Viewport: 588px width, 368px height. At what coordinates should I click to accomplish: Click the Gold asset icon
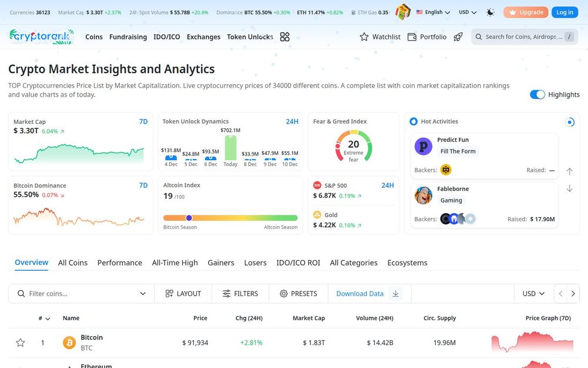pyautogui.click(x=317, y=215)
